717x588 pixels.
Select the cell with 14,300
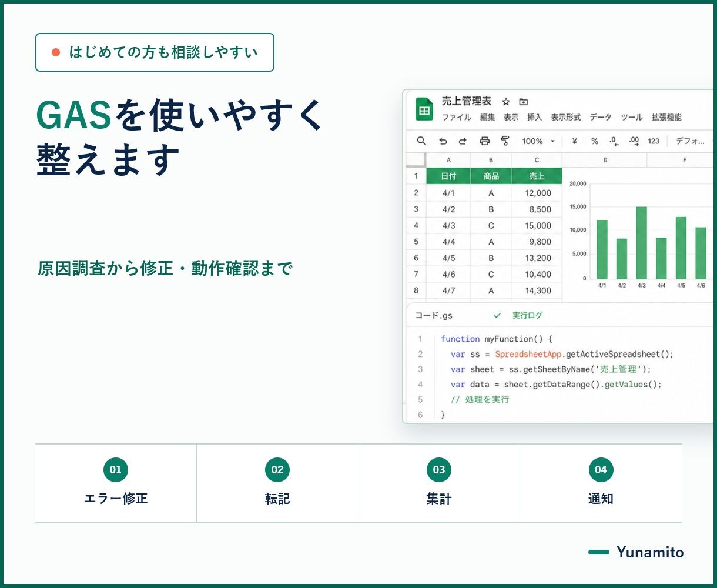tap(537, 290)
